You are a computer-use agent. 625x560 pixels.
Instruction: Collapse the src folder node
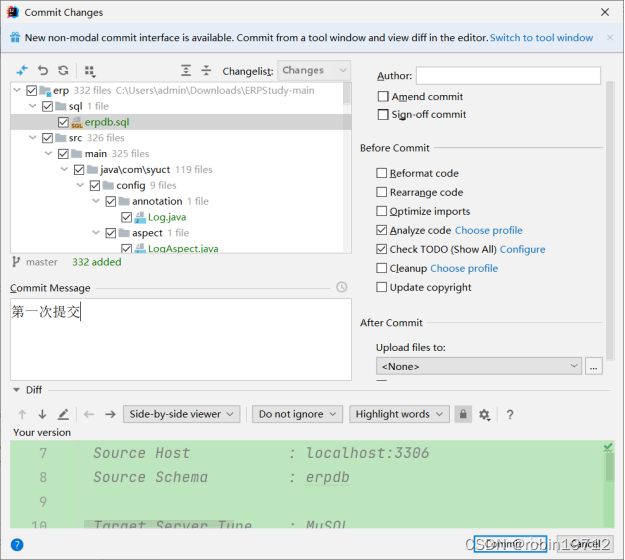coord(33,138)
